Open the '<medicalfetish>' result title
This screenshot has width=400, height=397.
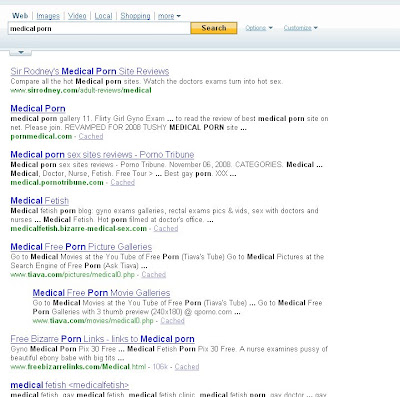pos(69,385)
